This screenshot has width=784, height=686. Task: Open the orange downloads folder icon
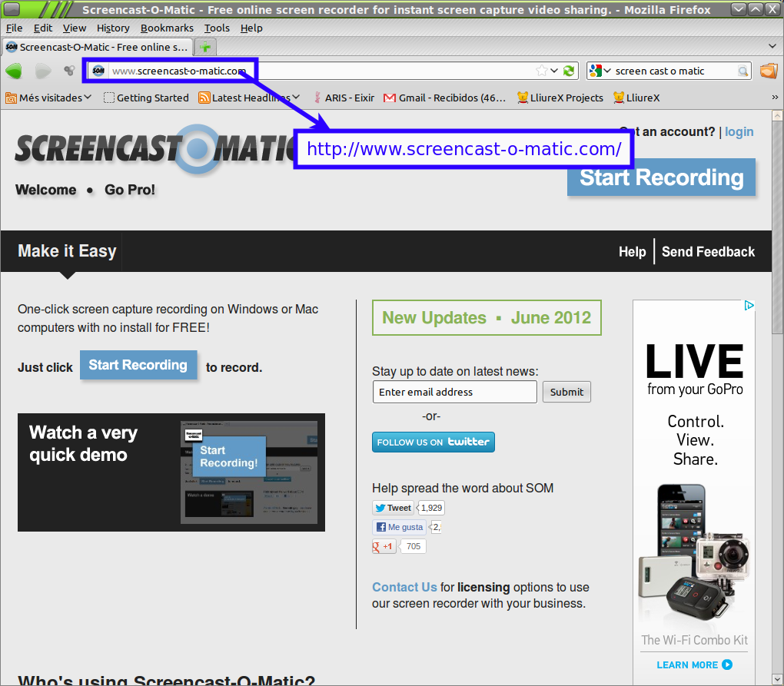pyautogui.click(x=769, y=71)
